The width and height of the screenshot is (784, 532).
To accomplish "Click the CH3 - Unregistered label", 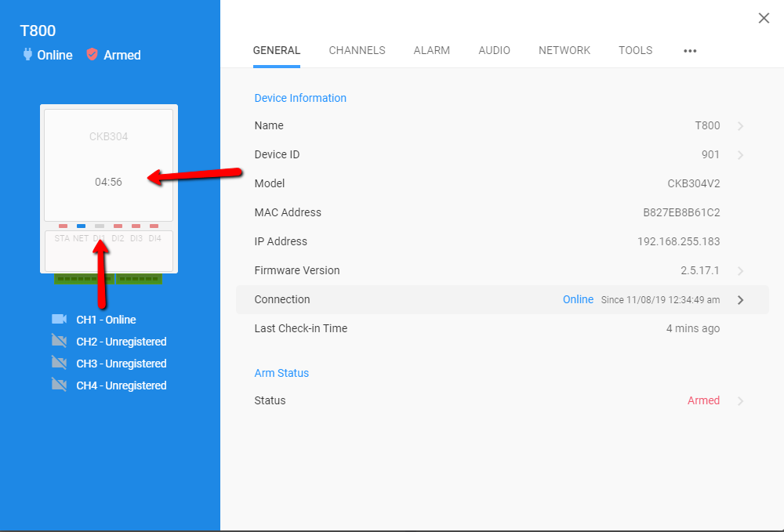I will 121,364.
